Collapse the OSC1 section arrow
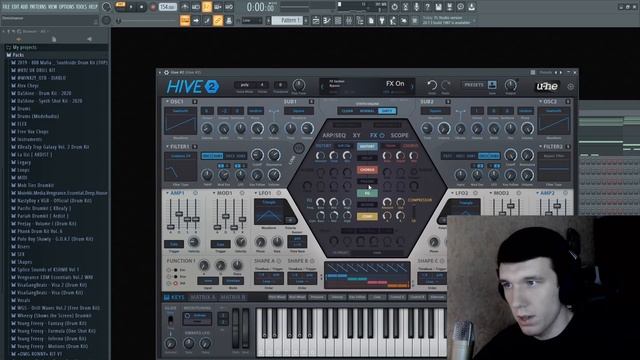This screenshot has height=360, width=640. click(167, 101)
